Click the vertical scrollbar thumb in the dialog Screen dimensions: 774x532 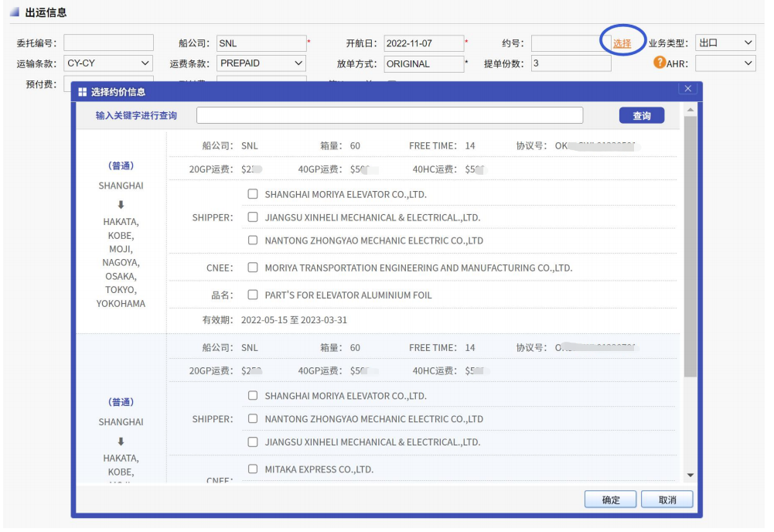click(690, 247)
